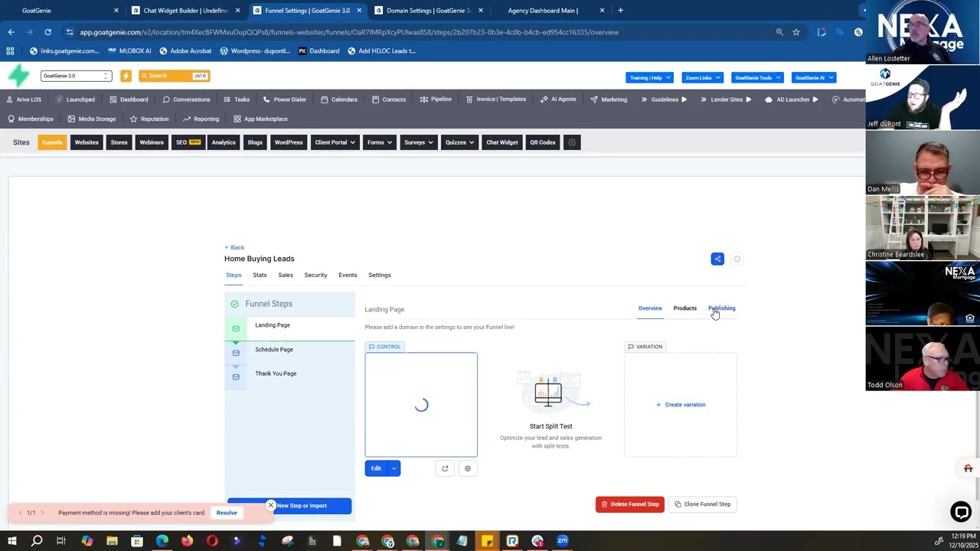Open Power Dialer in the main nav
Image resolution: width=980 pixels, height=551 pixels.
pyautogui.click(x=285, y=99)
